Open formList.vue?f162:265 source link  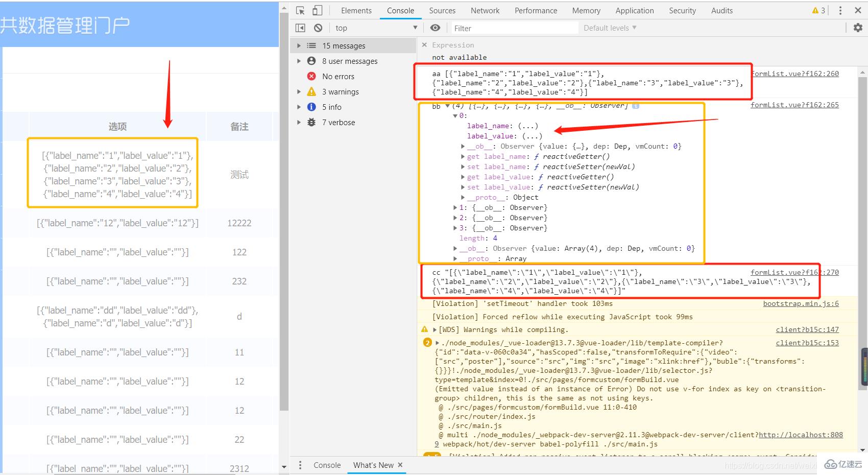coord(794,105)
